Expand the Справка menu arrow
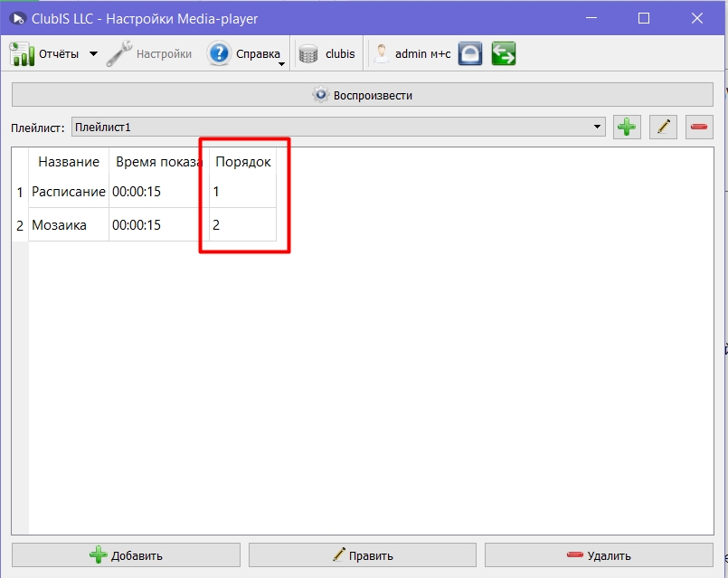Image resolution: width=728 pixels, height=578 pixels. pyautogui.click(x=281, y=64)
